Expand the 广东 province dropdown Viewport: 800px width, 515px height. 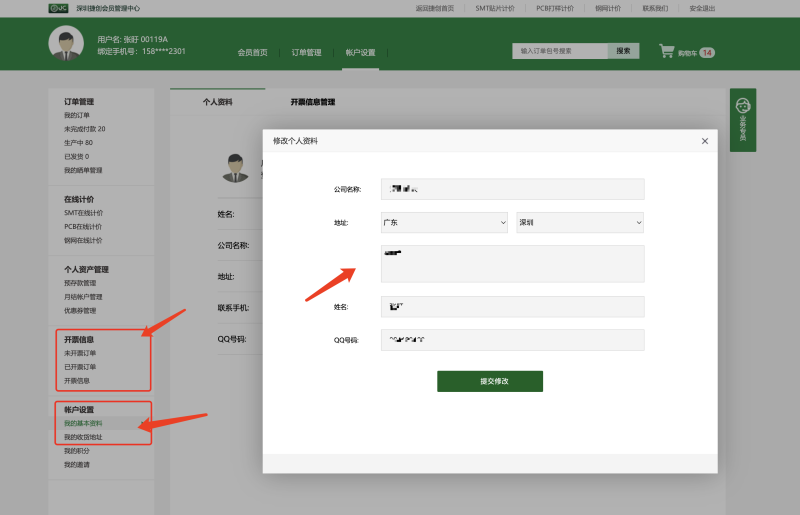[444, 223]
